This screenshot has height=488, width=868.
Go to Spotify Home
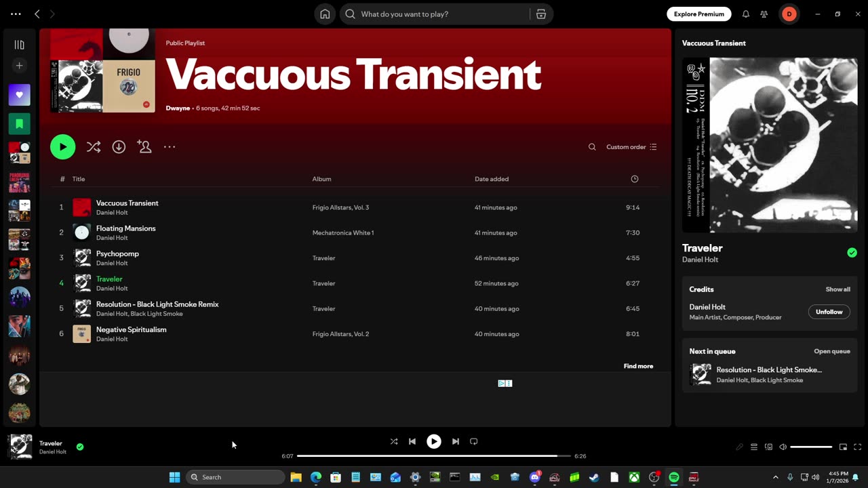point(325,14)
